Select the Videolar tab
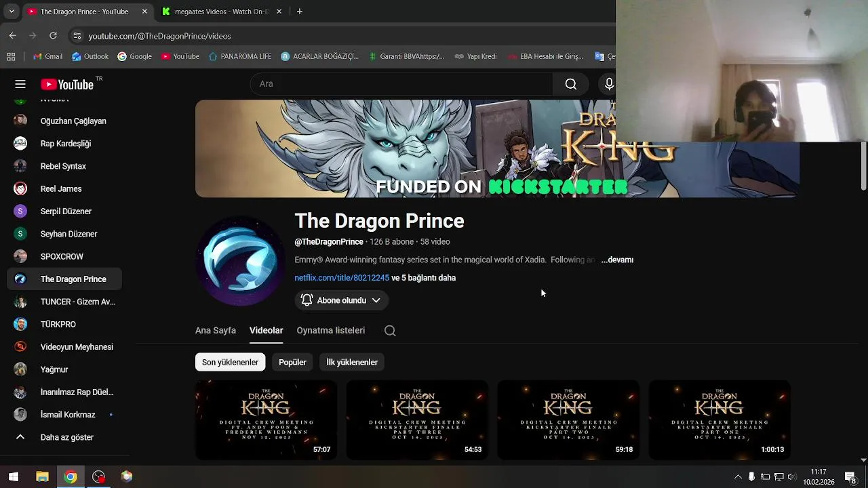The width and height of the screenshot is (868, 488). point(266,330)
